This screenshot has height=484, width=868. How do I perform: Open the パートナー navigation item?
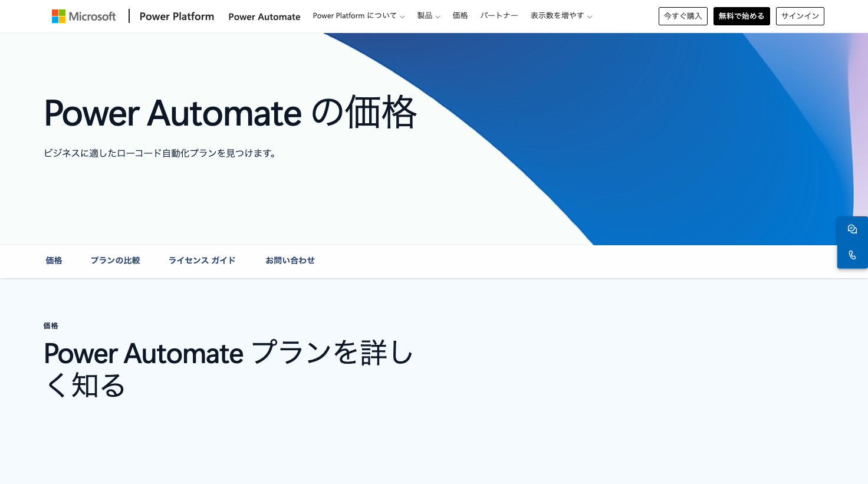[499, 16]
